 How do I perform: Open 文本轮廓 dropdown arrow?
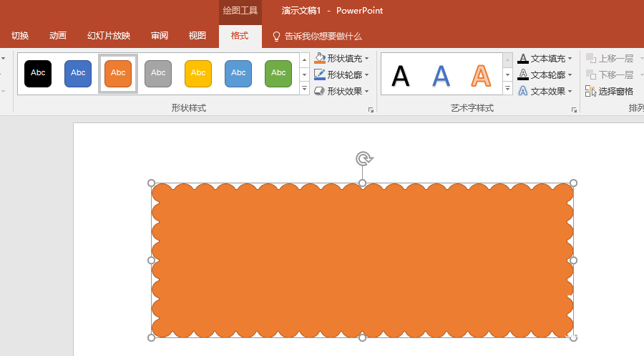[570, 75]
